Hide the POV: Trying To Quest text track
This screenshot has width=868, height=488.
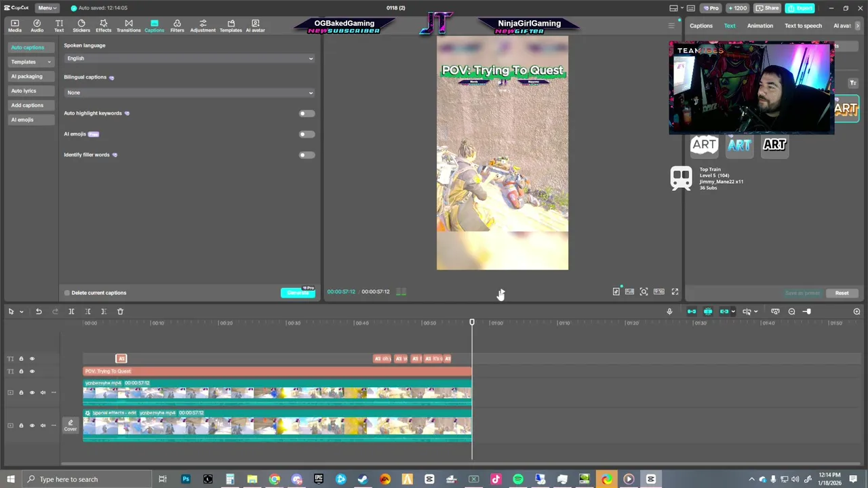(32, 371)
